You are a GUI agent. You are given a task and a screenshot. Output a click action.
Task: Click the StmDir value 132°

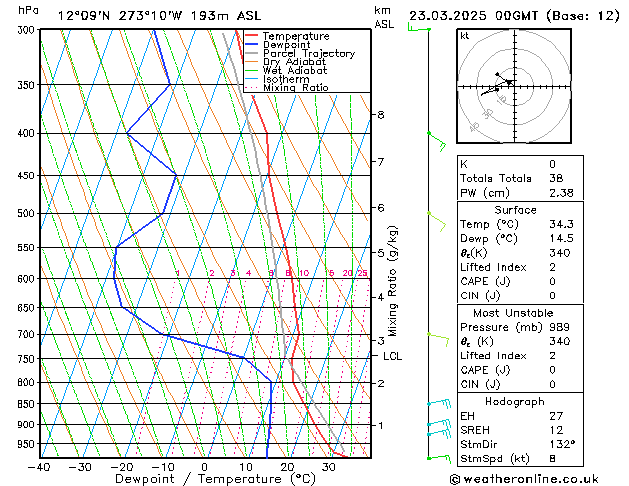[x=562, y=444]
